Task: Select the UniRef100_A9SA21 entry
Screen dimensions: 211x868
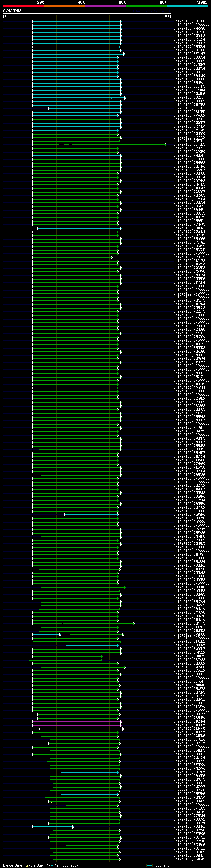Action: 190,258
